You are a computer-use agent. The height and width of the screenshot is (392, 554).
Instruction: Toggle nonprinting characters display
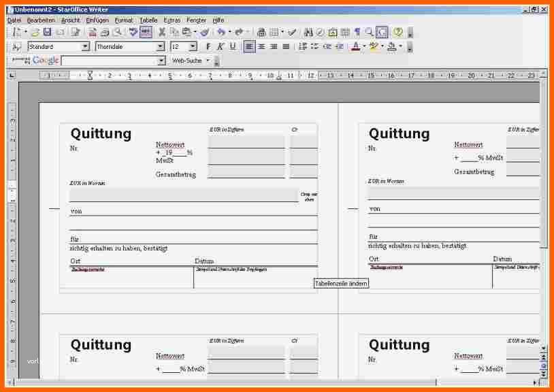point(357,32)
